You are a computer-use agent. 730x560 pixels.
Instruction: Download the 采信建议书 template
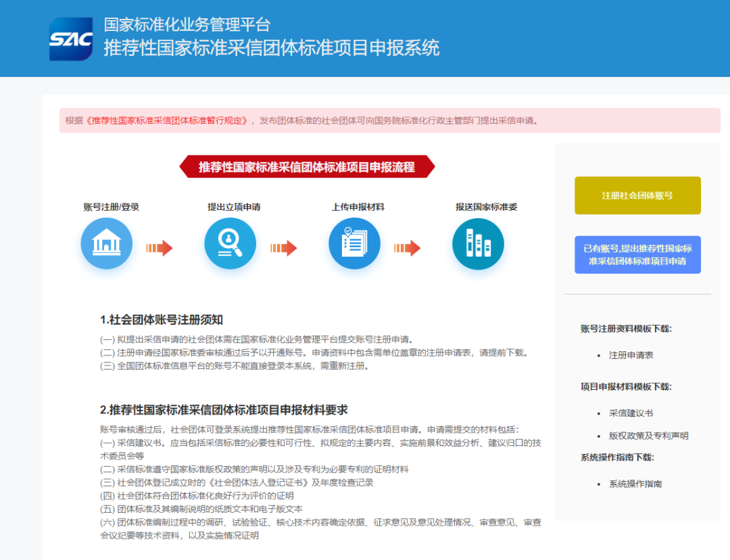tap(631, 413)
